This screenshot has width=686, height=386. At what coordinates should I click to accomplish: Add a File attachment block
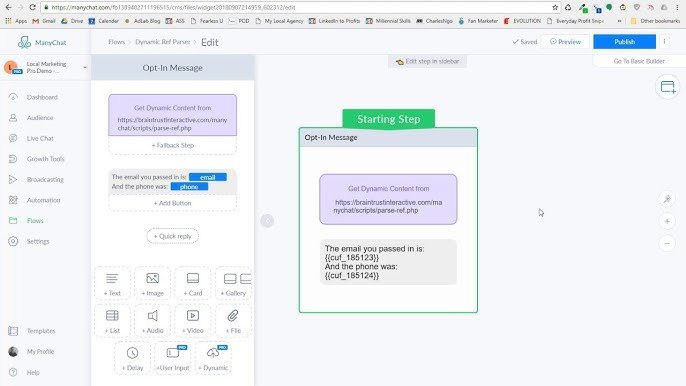pos(234,321)
